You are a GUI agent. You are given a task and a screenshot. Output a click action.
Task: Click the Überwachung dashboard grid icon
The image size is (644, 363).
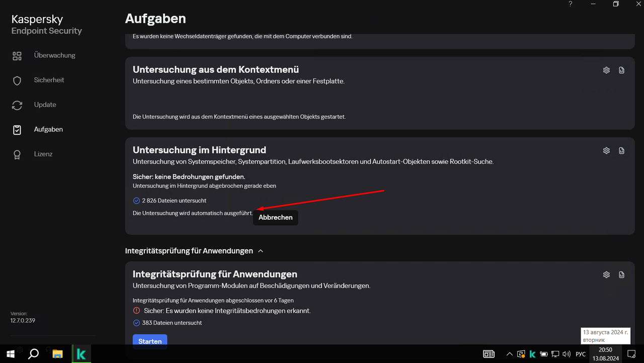[17, 56]
